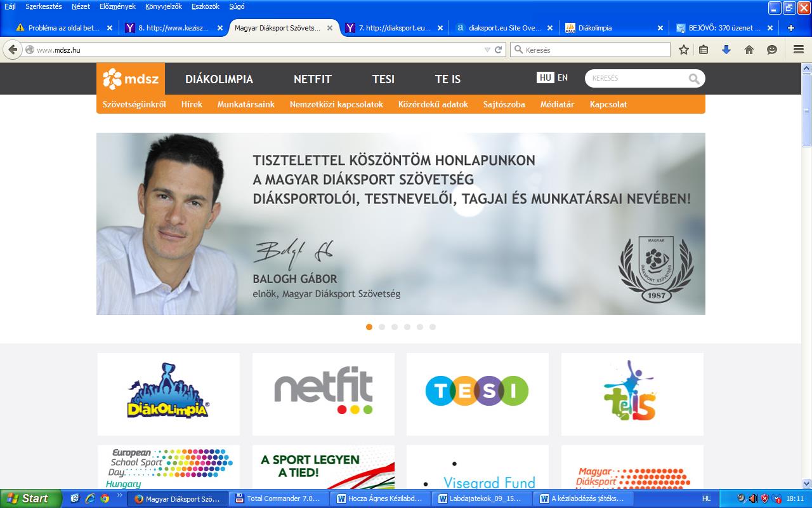Reload the page with the refresh icon
The image size is (812, 508).
[499, 50]
